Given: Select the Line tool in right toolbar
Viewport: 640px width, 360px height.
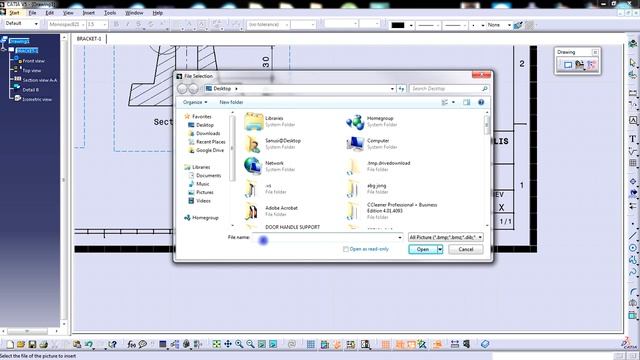Looking at the screenshot, I should (633, 236).
